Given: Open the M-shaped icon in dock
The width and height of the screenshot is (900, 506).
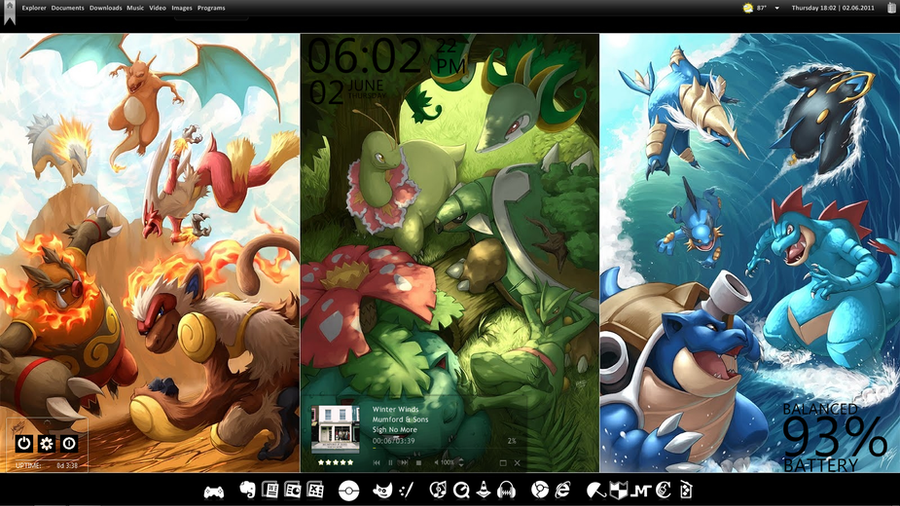Looking at the screenshot, I should point(641,491).
